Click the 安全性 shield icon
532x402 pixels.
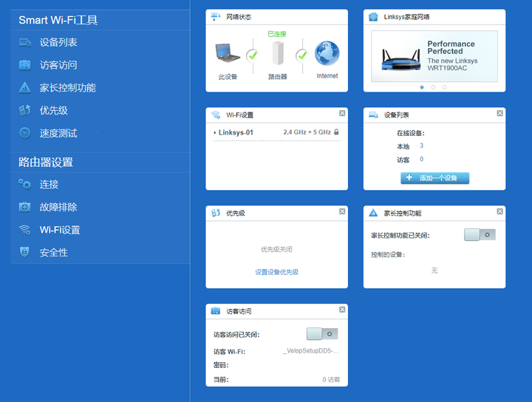click(x=24, y=252)
